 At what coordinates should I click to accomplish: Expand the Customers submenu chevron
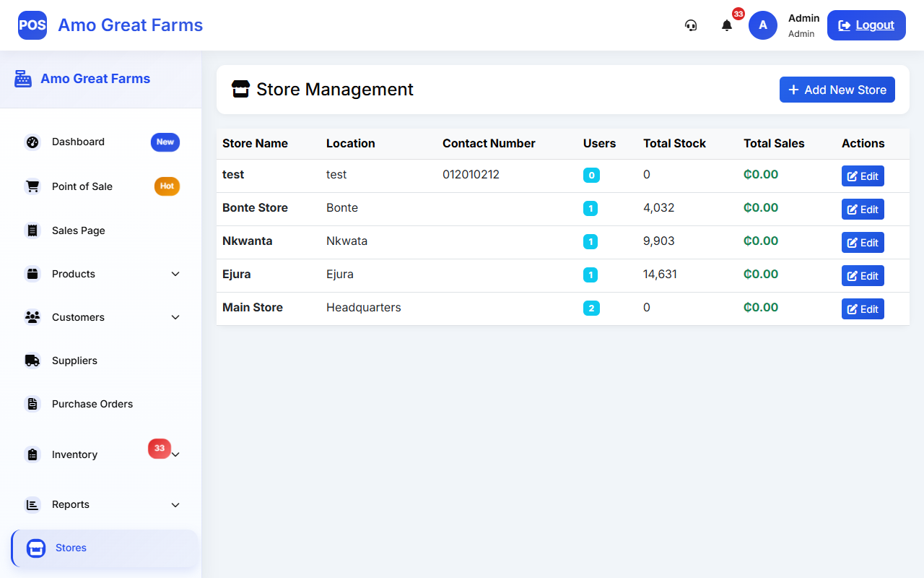click(175, 317)
